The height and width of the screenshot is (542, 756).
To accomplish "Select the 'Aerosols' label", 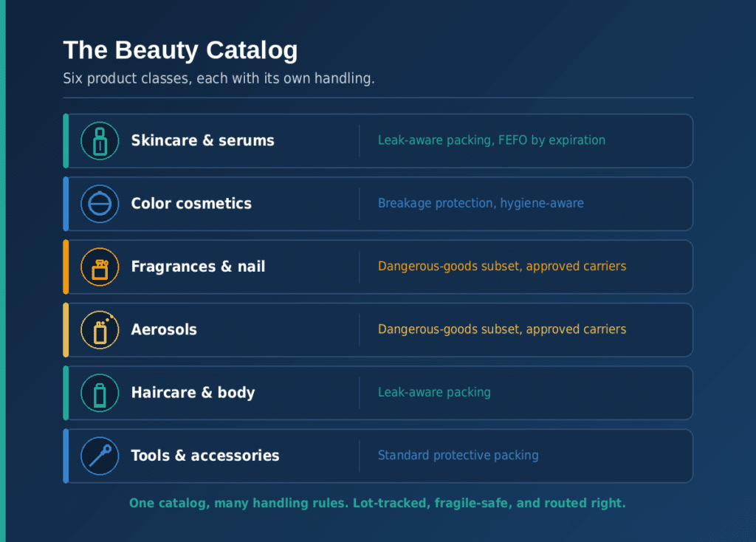I will coord(164,329).
